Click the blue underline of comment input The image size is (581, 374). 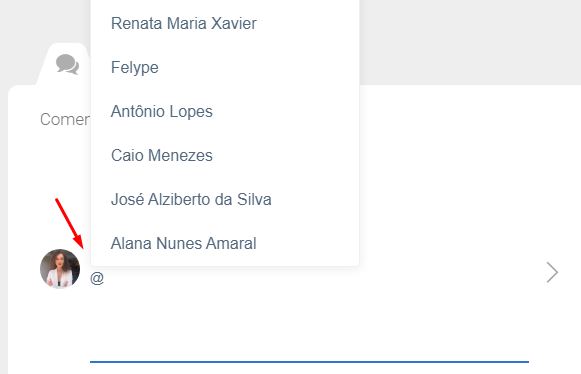pyautogui.click(x=309, y=362)
